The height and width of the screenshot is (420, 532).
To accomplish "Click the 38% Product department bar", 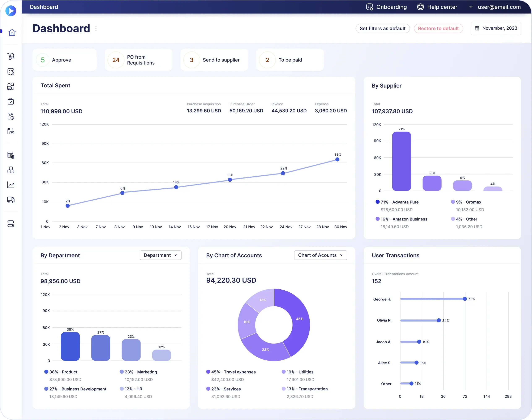I will pyautogui.click(x=70, y=346).
